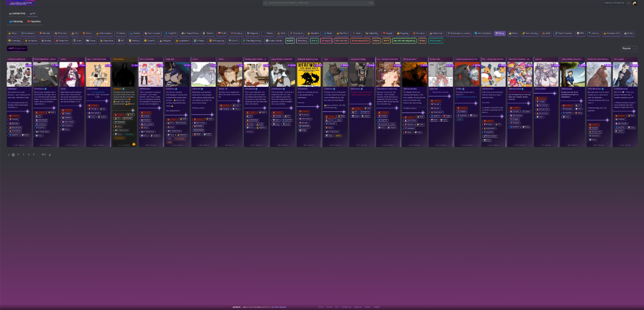Toggle the active Furry tag filter
The image size is (644, 310).
click(x=500, y=33)
